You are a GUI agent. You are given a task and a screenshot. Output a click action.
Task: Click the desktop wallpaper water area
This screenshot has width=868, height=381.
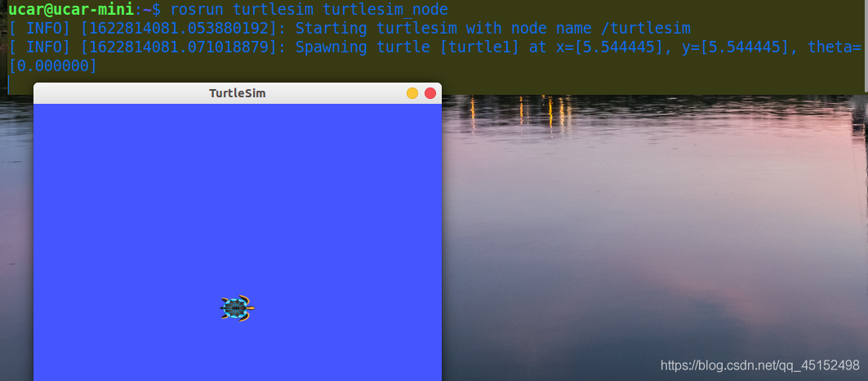(653, 233)
